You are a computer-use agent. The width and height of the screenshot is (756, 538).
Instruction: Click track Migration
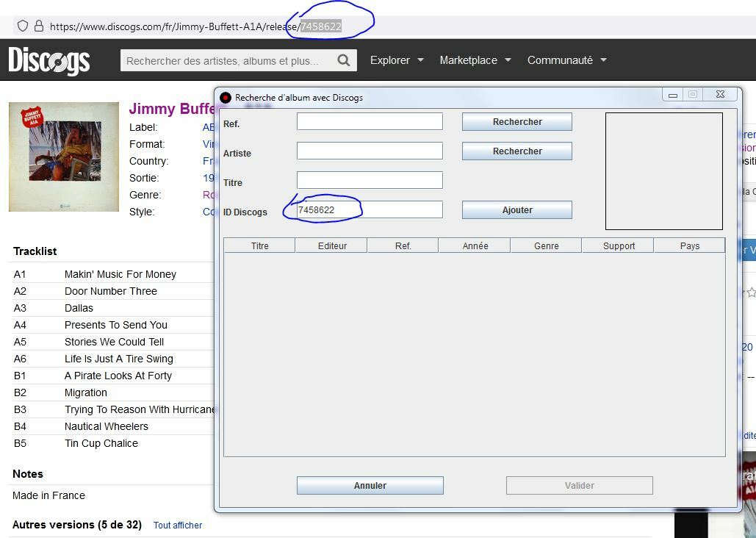[x=85, y=392]
